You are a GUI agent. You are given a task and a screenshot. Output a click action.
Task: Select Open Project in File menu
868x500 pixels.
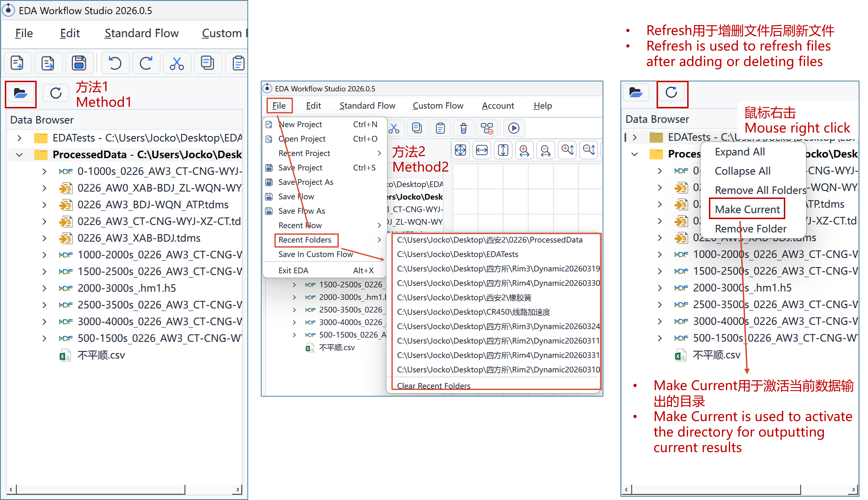(x=325, y=139)
